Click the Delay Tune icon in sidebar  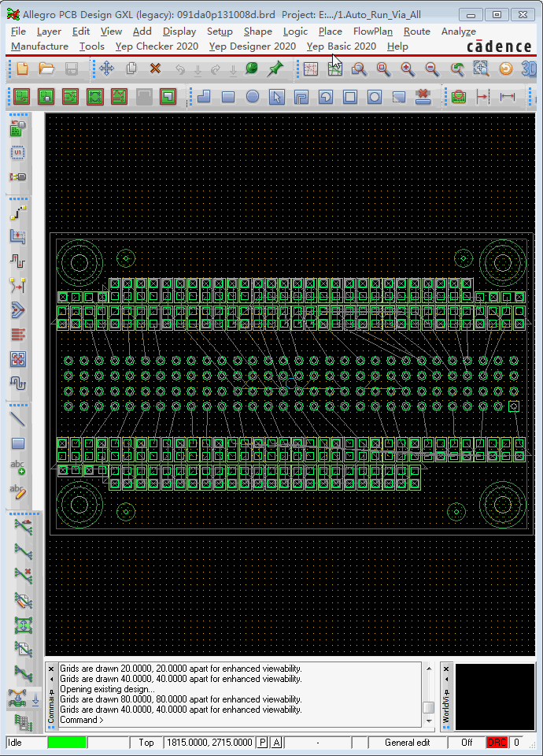click(x=17, y=383)
